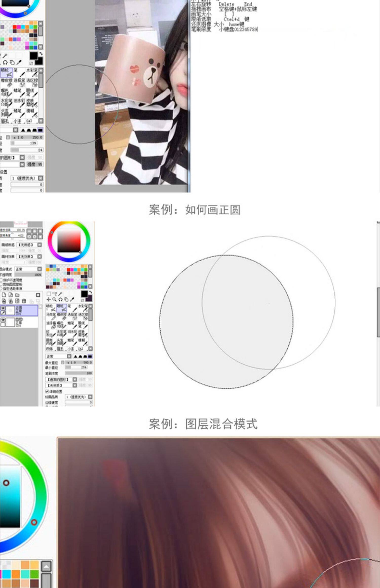Image resolution: width=380 pixels, height=588 pixels.
Task: Click the rotate clockwise button
Action: (35, 237)
